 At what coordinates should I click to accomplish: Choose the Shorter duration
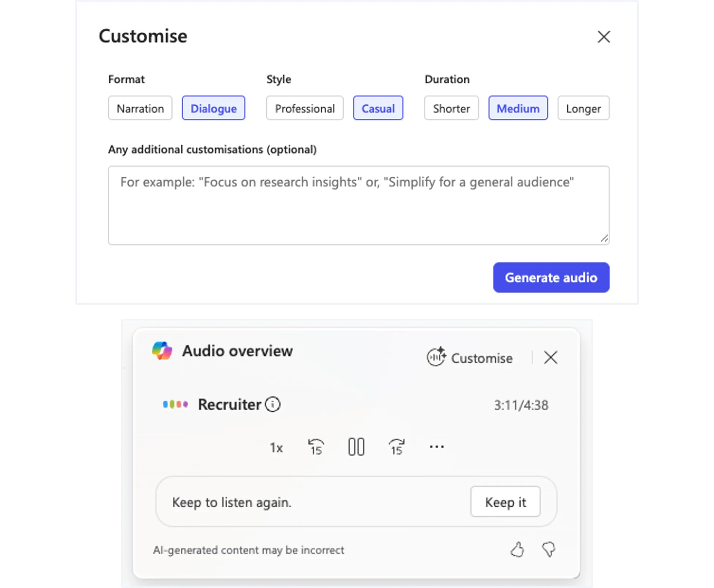click(x=451, y=108)
